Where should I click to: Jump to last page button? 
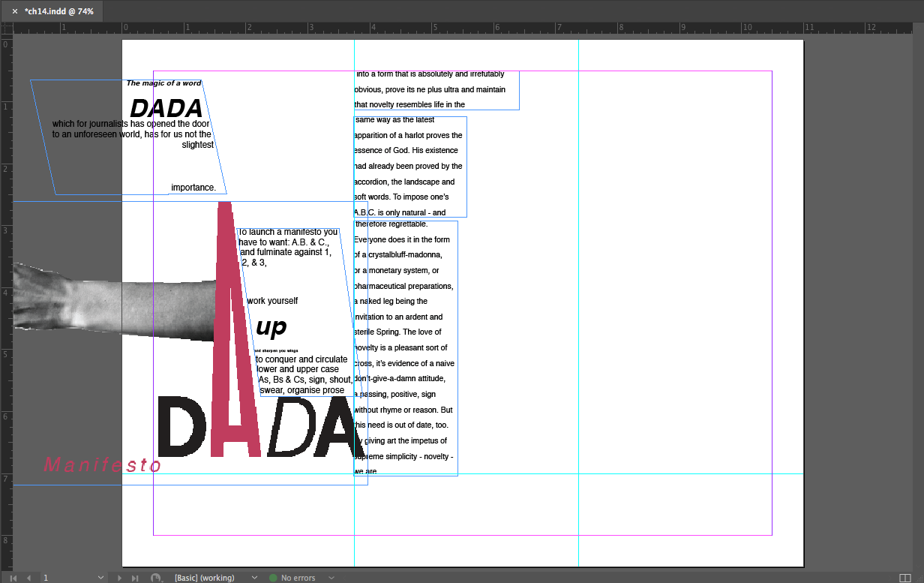click(x=135, y=578)
